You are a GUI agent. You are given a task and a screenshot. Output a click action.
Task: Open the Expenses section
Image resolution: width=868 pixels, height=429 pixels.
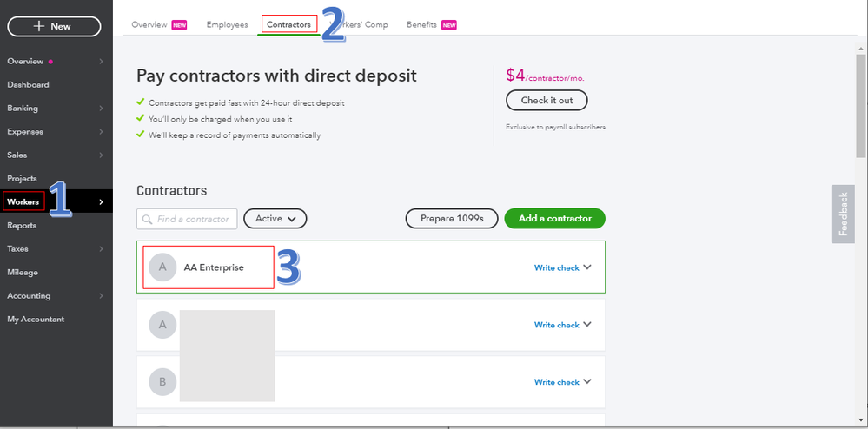point(25,132)
